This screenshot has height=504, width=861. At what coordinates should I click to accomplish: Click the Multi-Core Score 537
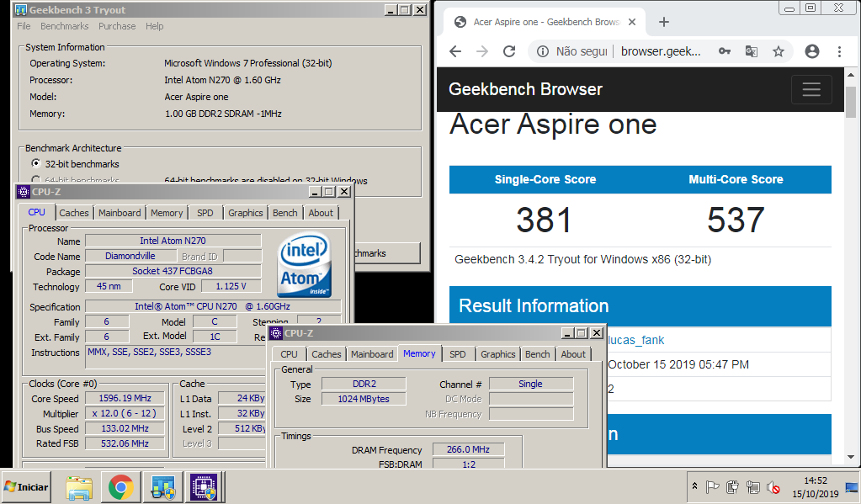coord(736,220)
